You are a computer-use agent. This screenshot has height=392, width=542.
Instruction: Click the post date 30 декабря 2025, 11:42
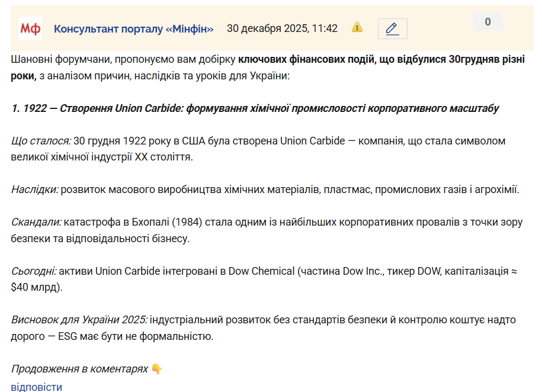tap(282, 28)
